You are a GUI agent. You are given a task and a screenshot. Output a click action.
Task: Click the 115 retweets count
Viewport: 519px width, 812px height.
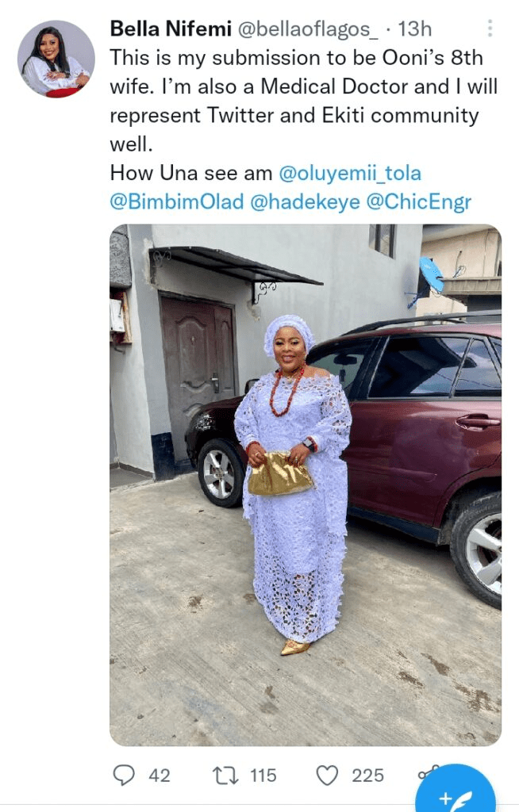pos(263,775)
